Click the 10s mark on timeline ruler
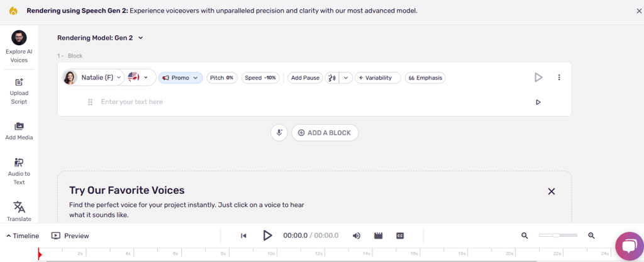 point(270,254)
